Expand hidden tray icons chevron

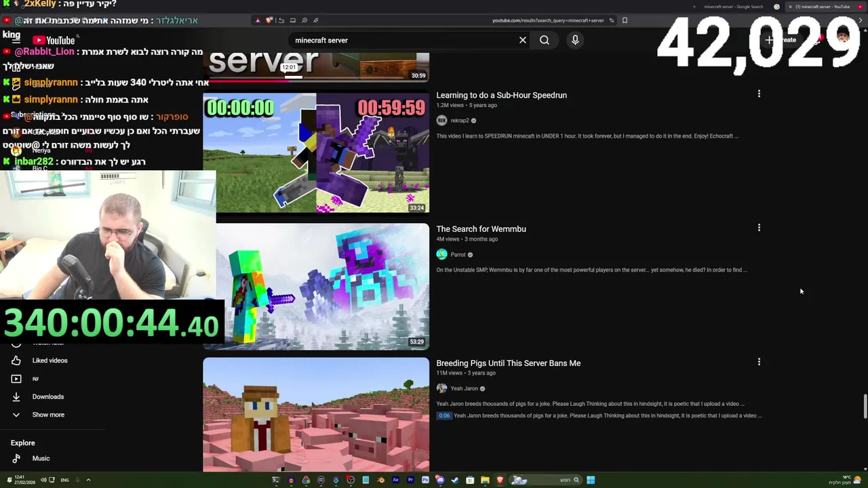[x=88, y=480]
